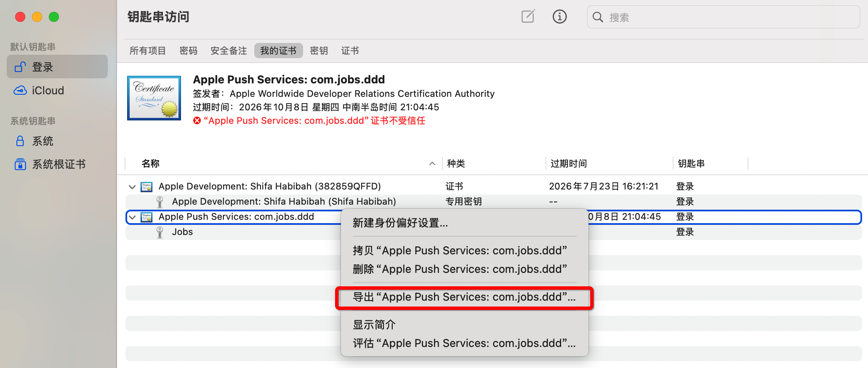The height and width of the screenshot is (368, 868).
Task: Sort by the 过期时间 column header
Action: [x=609, y=163]
